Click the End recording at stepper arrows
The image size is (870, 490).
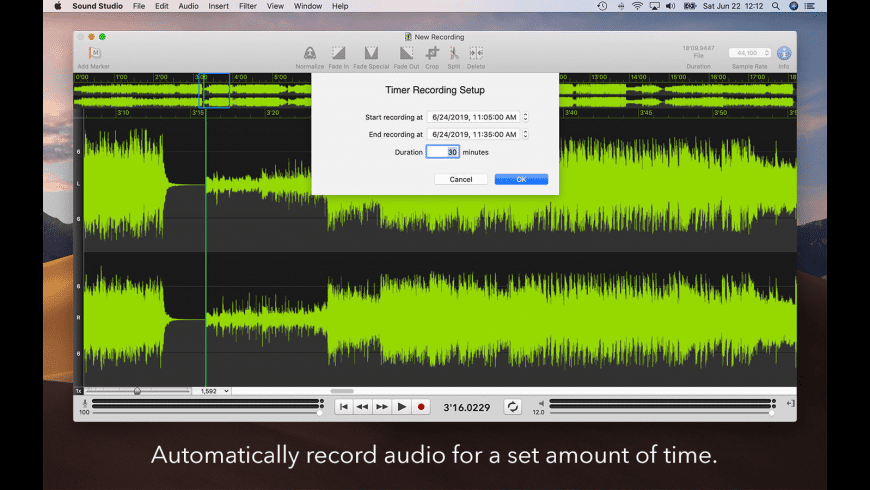[525, 134]
